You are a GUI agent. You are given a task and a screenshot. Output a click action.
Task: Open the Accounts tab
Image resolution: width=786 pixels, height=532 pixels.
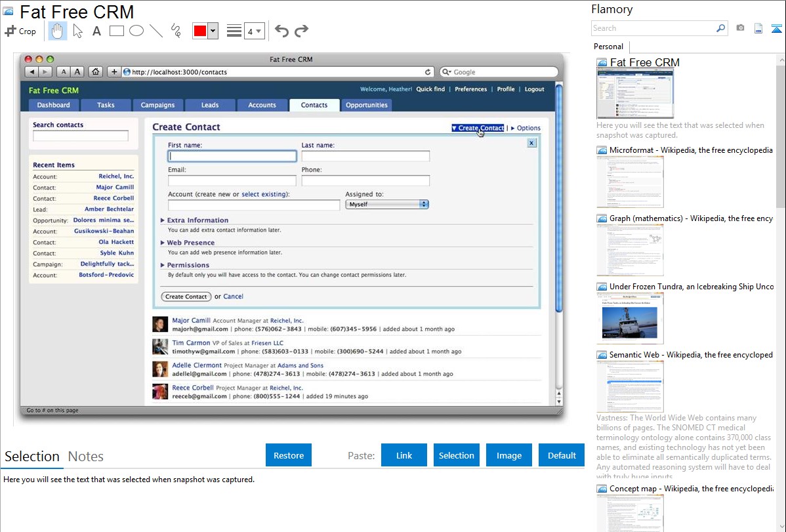pyautogui.click(x=262, y=105)
